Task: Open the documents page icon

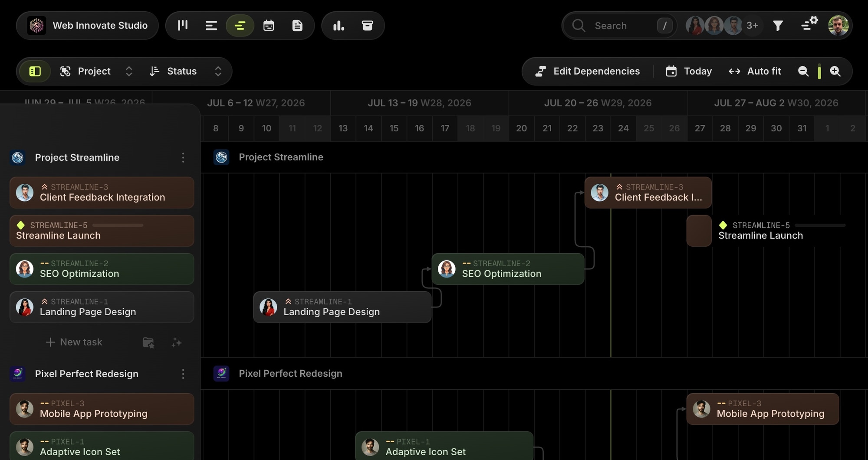Action: (297, 26)
